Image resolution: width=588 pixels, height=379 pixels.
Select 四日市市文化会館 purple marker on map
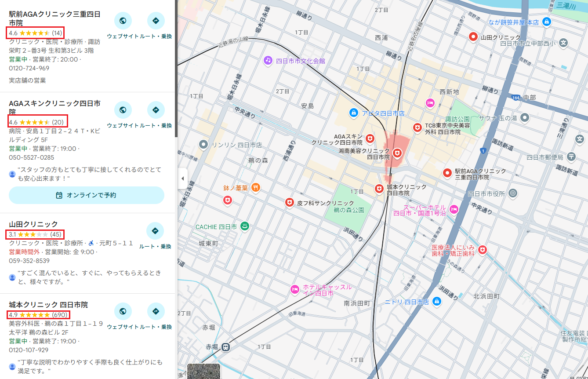[268, 60]
